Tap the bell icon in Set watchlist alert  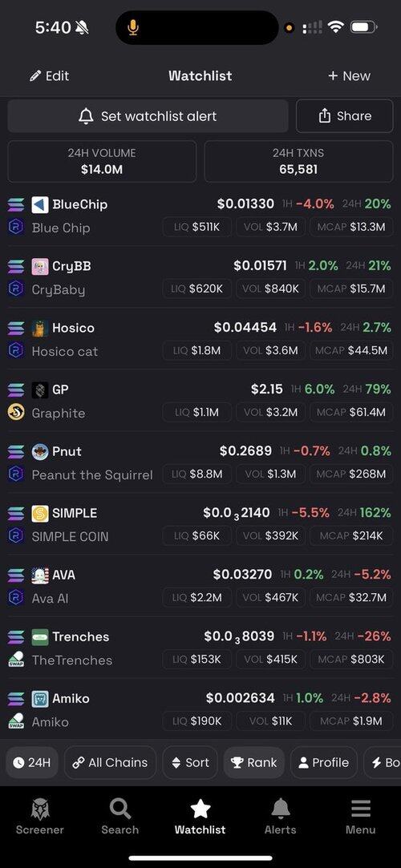click(x=86, y=116)
